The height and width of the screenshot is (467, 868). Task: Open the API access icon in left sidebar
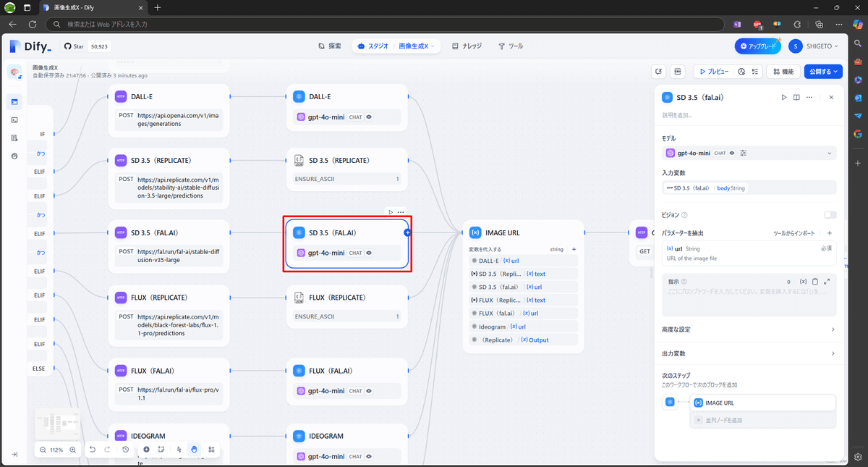15,119
